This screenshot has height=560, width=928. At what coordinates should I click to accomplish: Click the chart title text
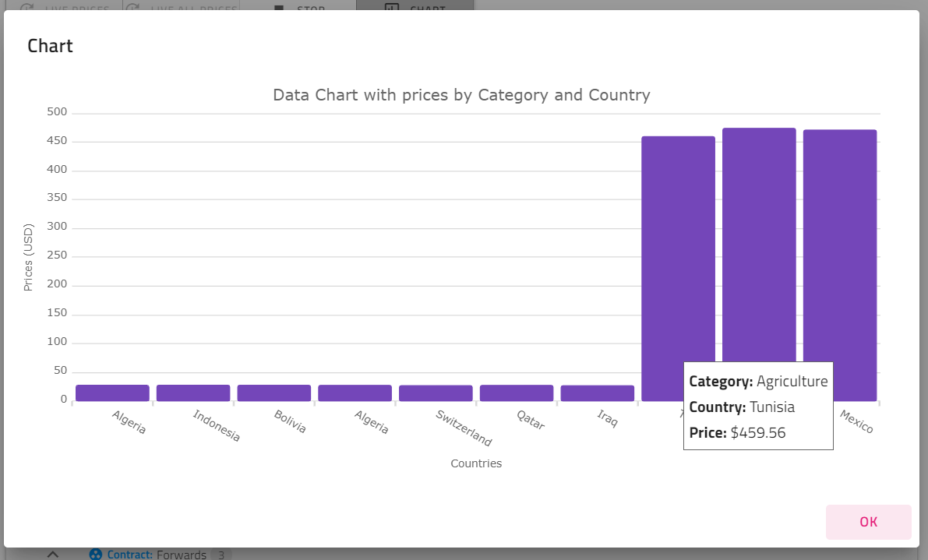tap(461, 95)
